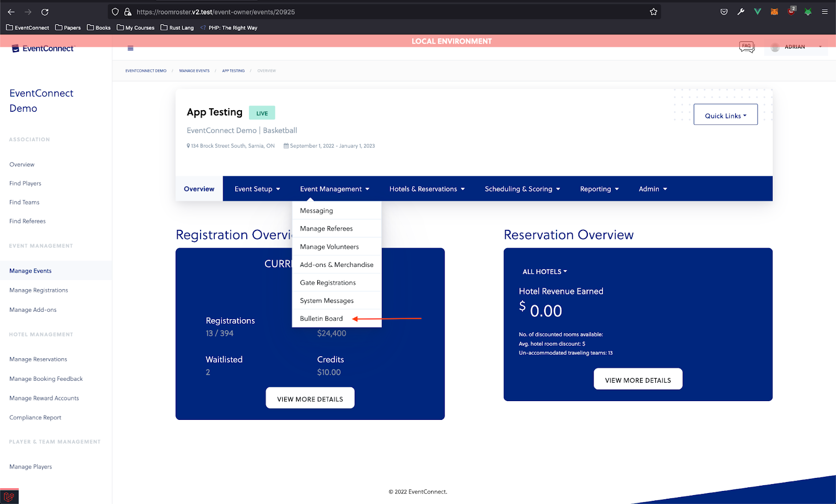Open Find Players in the sidebar
This screenshot has width=836, height=504.
(x=25, y=183)
